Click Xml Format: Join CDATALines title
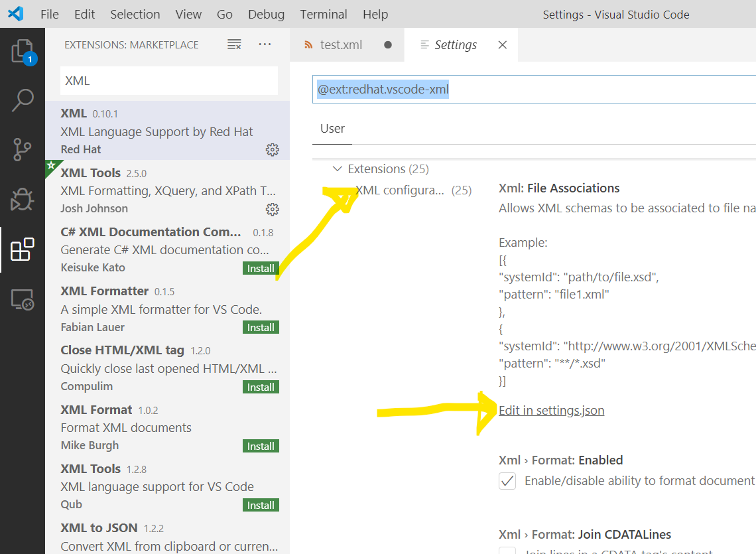This screenshot has height=554, width=756. point(584,535)
